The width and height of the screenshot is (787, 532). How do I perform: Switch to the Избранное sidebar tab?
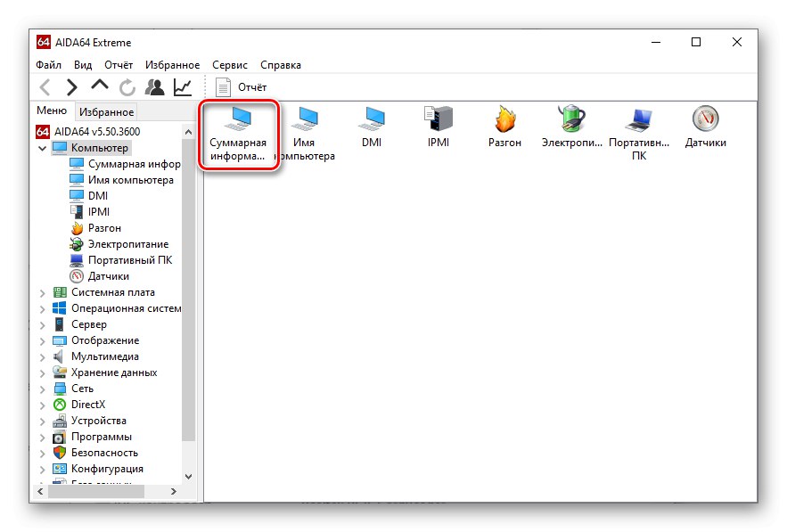click(106, 112)
